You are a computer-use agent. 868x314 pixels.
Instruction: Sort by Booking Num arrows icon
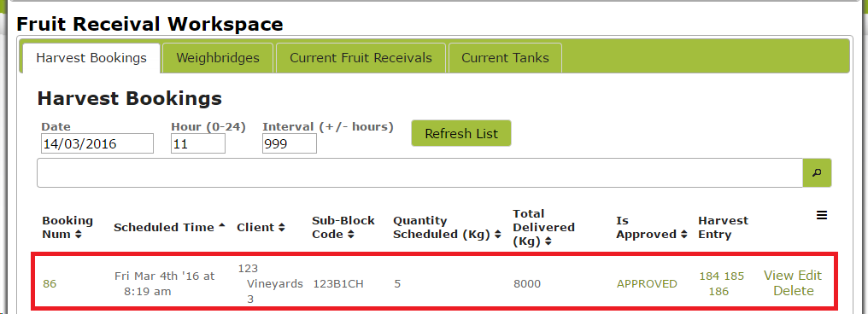tap(78, 235)
